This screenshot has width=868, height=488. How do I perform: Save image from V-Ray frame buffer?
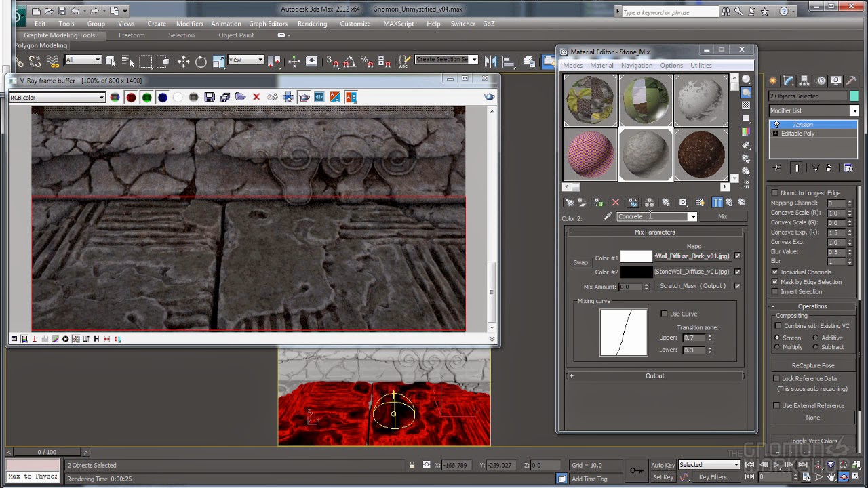(x=210, y=98)
